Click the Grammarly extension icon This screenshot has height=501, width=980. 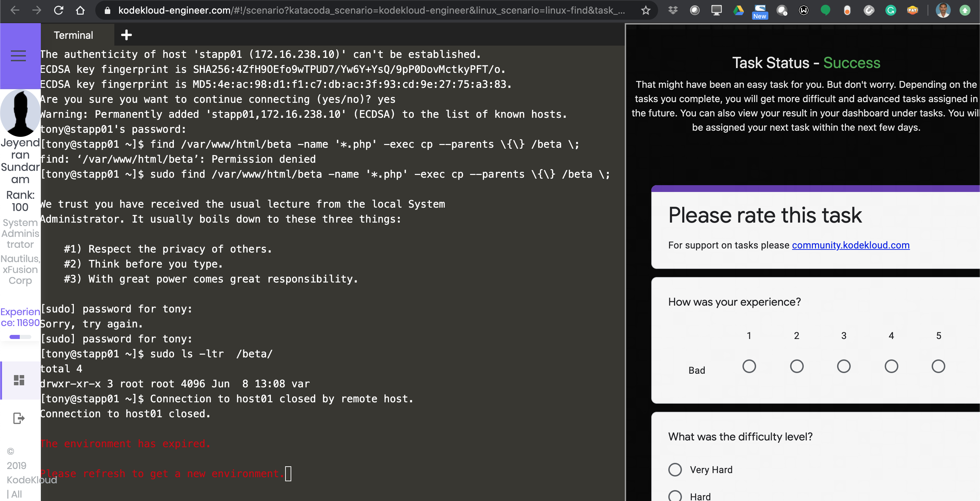point(891,10)
